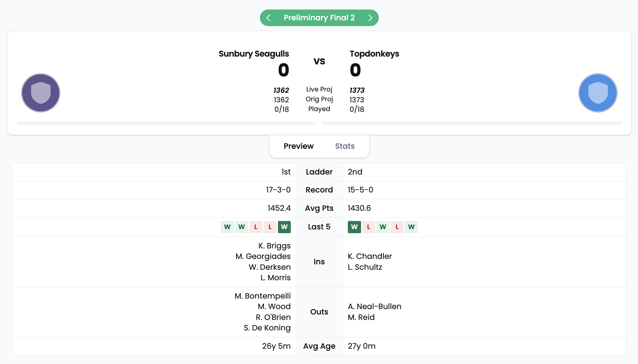Open Topdonkeys team name link
Screen dimensions: 638x364
click(x=374, y=54)
